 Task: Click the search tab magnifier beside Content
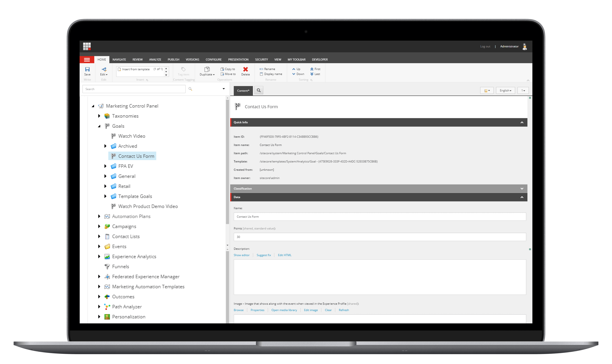coord(259,90)
